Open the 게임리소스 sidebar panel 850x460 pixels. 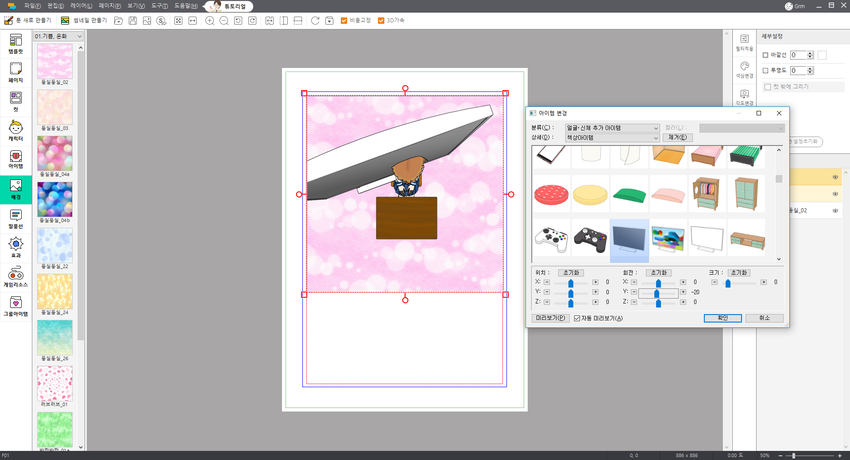(16, 277)
